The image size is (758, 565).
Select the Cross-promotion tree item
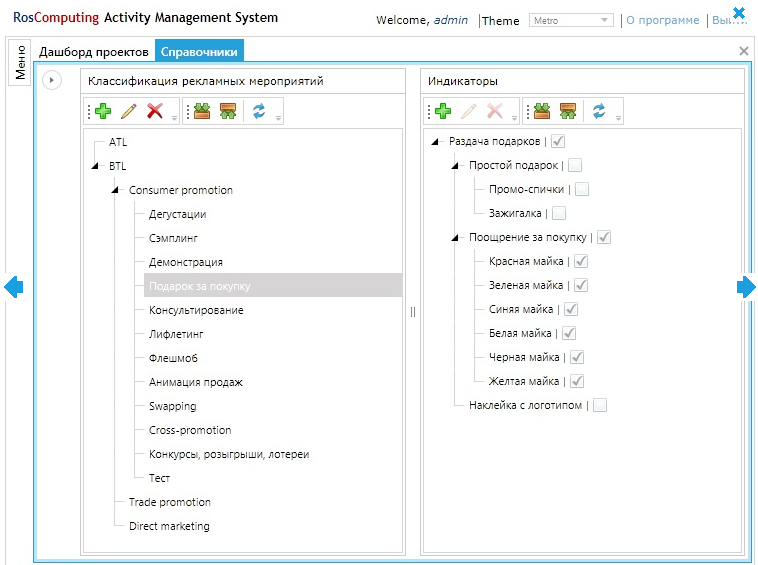pyautogui.click(x=190, y=430)
